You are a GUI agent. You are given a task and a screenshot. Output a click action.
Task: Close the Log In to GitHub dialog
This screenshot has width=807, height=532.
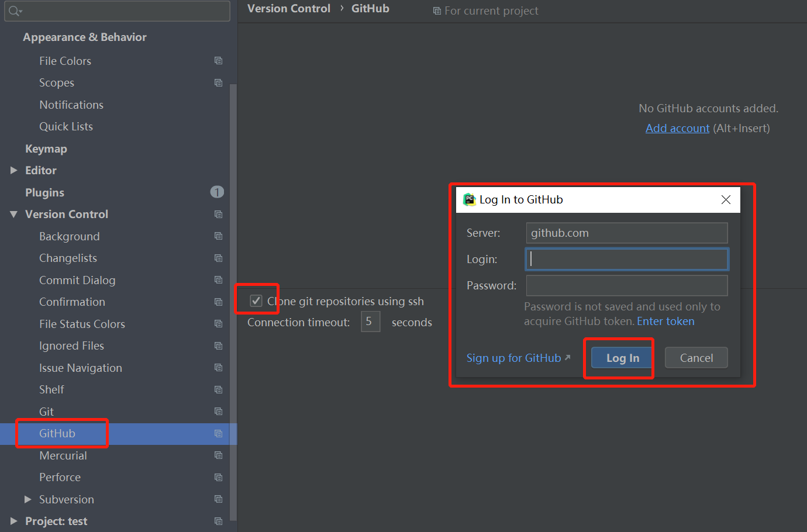tap(726, 200)
